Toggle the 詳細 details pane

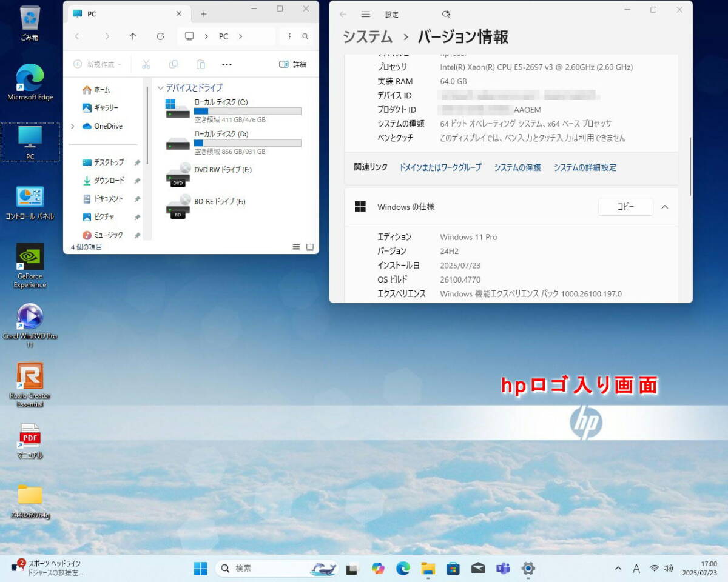[292, 64]
